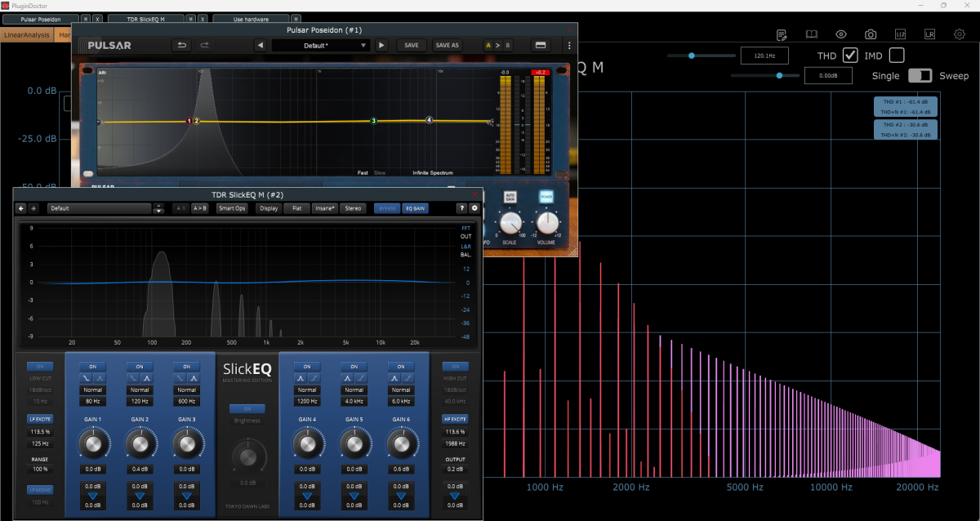The width and height of the screenshot is (980, 521).
Task: Click SlickEQ undo left arrow
Action: coord(22,208)
